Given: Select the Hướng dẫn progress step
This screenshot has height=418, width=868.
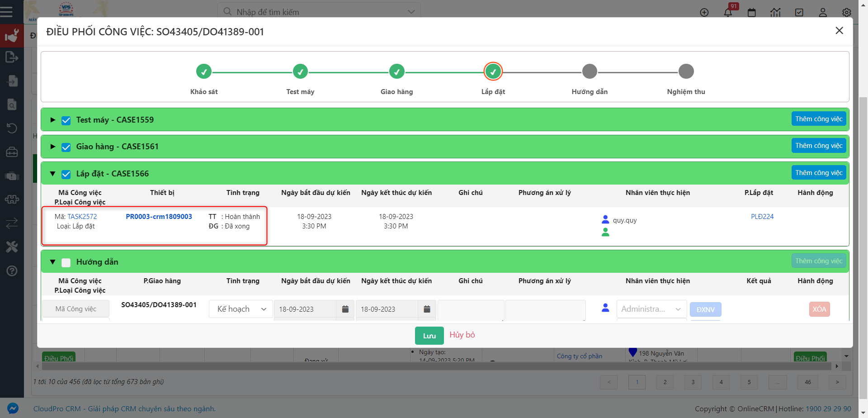Looking at the screenshot, I should 590,71.
